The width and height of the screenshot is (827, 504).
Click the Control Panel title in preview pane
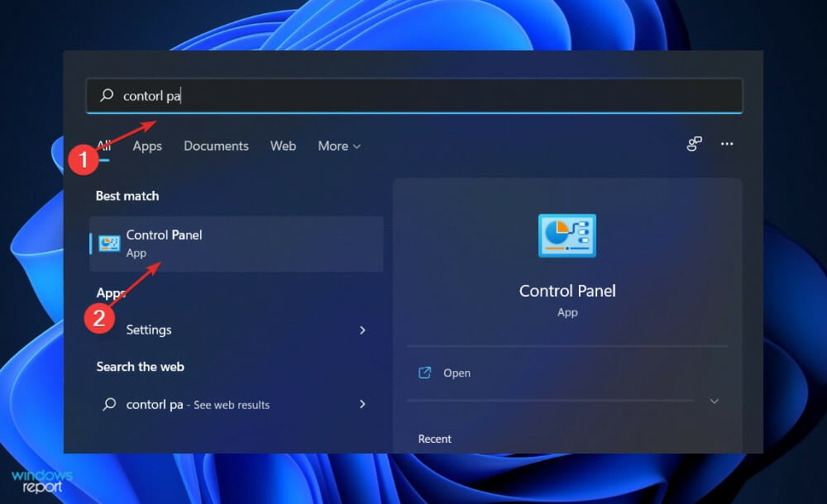tap(567, 291)
